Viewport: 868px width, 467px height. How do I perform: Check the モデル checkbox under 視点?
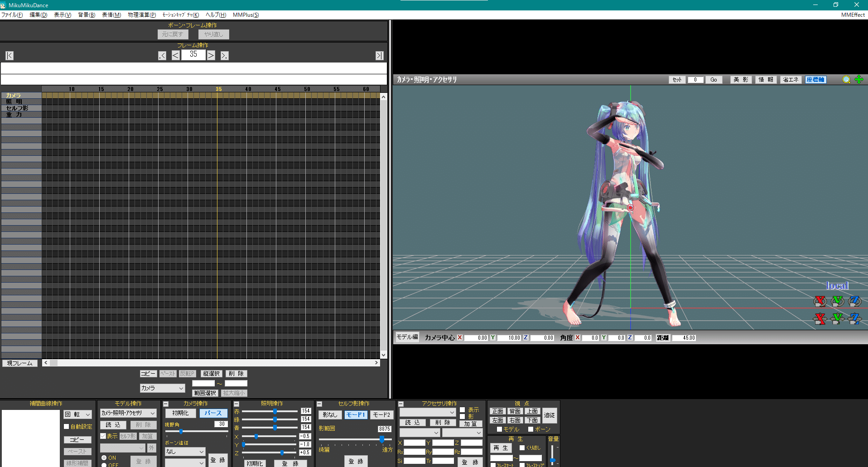[x=500, y=429]
